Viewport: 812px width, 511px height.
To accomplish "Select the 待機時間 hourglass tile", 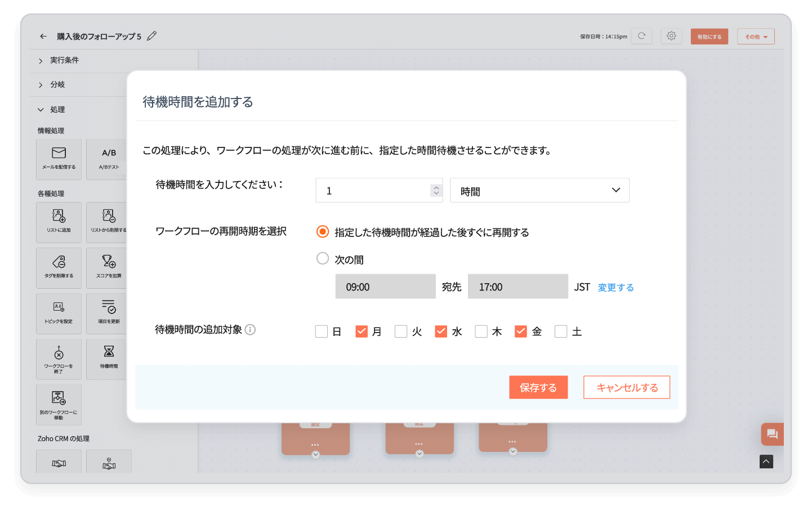I will [x=106, y=359].
